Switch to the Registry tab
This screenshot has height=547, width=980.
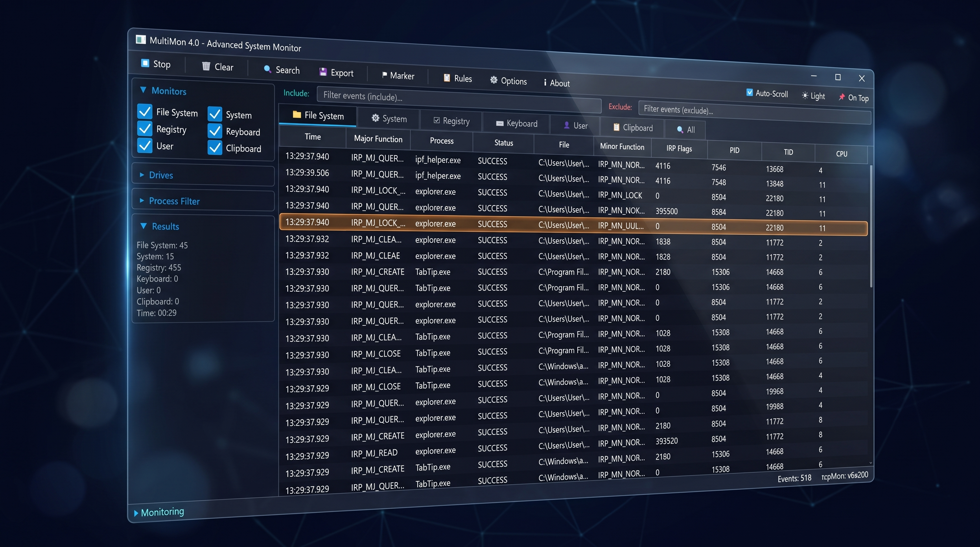click(x=451, y=121)
